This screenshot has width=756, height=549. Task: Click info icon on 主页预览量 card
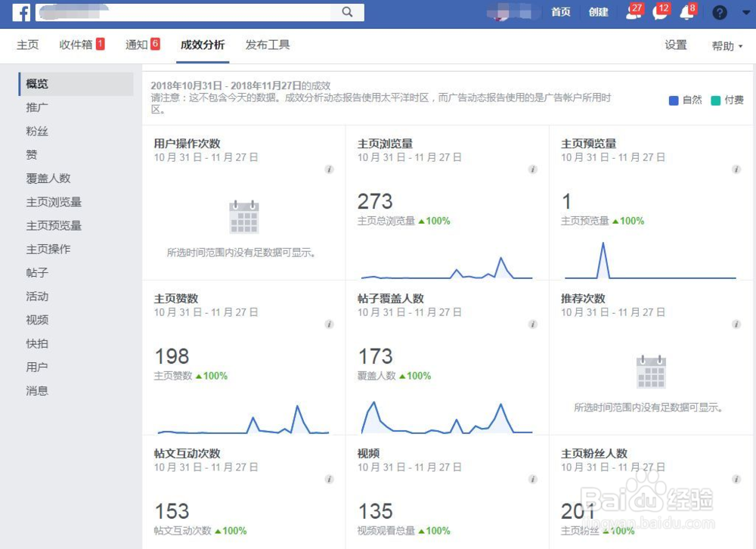pyautogui.click(x=736, y=169)
